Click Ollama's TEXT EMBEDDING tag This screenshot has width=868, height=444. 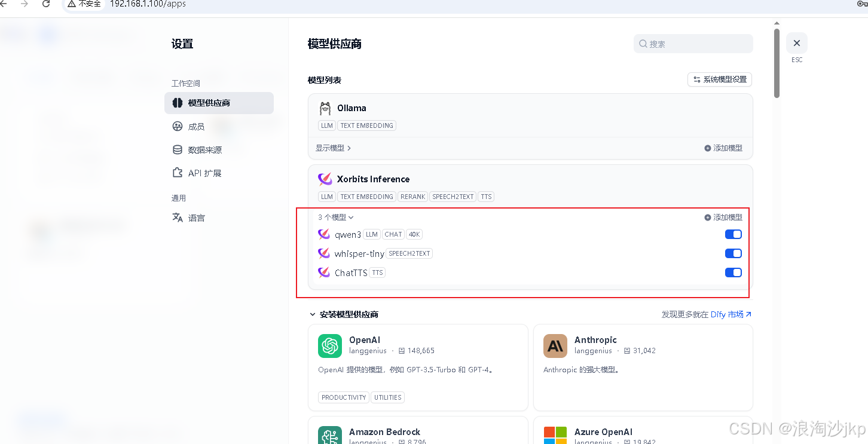pos(366,125)
